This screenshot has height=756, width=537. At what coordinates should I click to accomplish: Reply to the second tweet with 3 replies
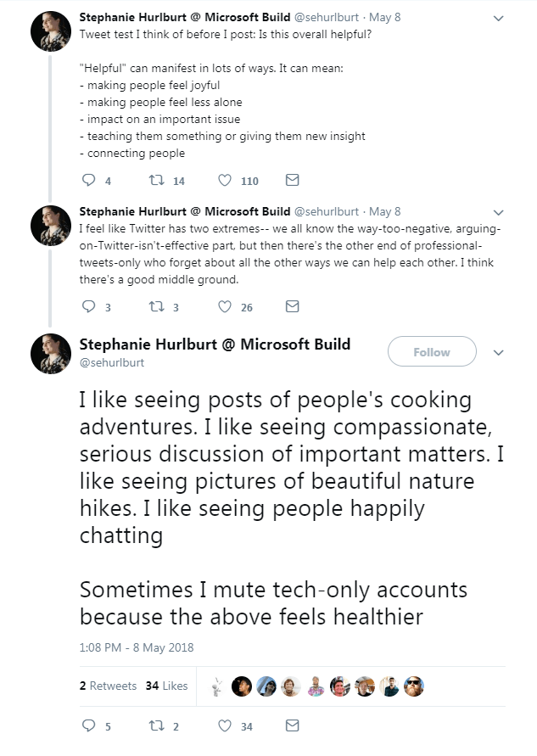click(89, 307)
